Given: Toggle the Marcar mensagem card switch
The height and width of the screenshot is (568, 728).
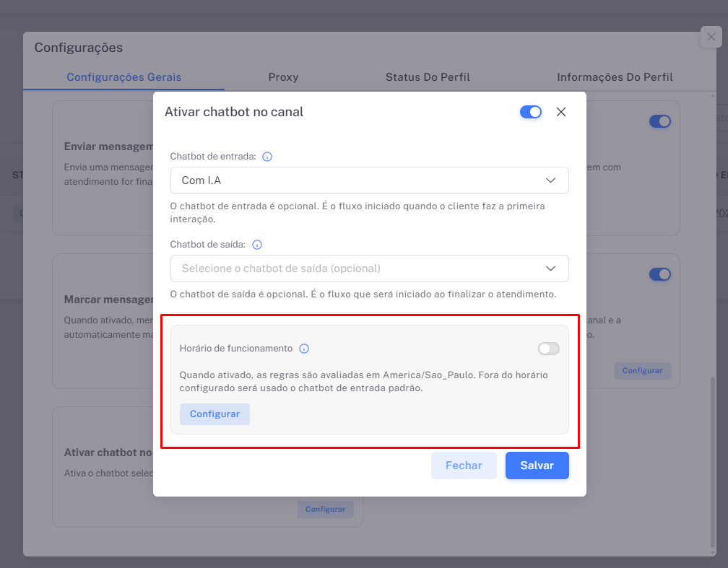Looking at the screenshot, I should (660, 274).
